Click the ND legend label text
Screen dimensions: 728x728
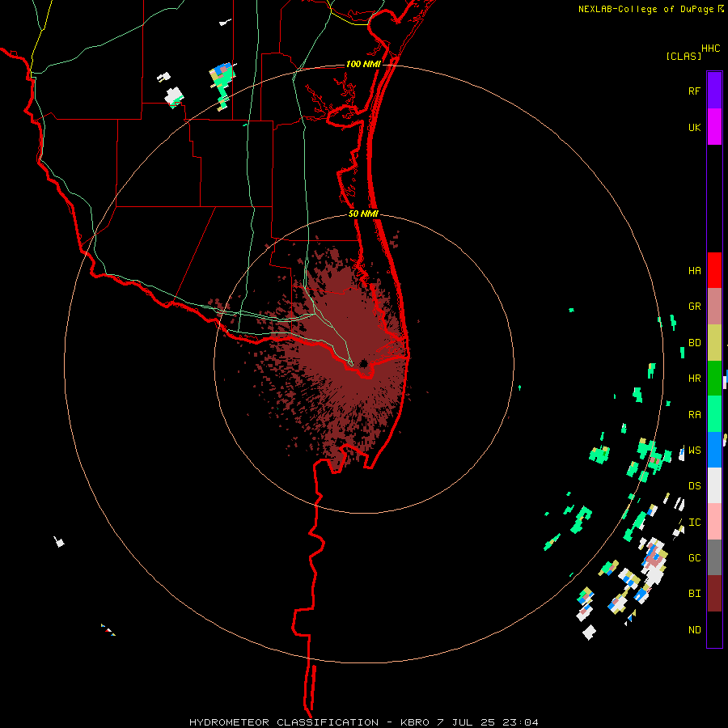tap(695, 630)
